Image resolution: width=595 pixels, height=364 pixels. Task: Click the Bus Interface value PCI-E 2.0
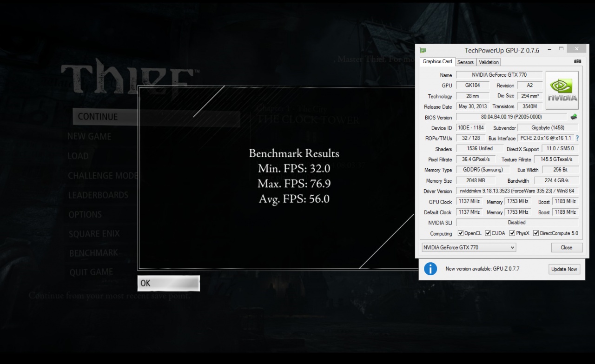[x=546, y=138]
